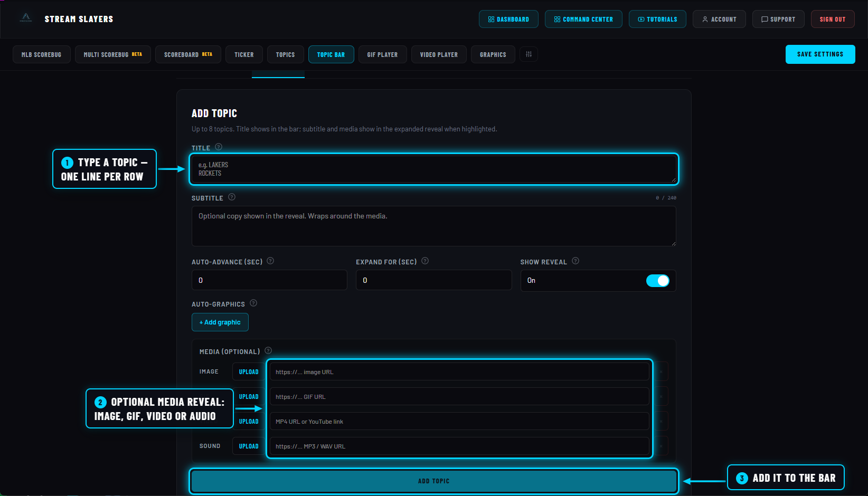868x496 pixels.
Task: Open the sliders icon after the Graphics tab
Action: pos(529,54)
